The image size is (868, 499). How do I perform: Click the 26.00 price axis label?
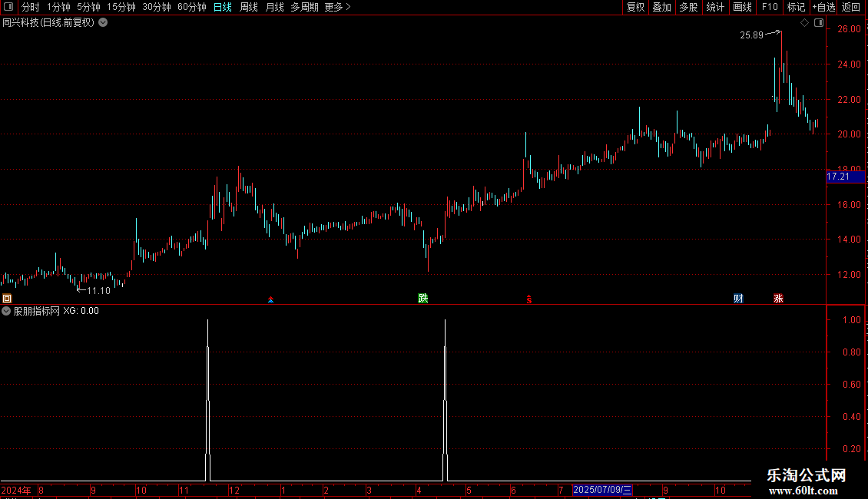pos(849,28)
